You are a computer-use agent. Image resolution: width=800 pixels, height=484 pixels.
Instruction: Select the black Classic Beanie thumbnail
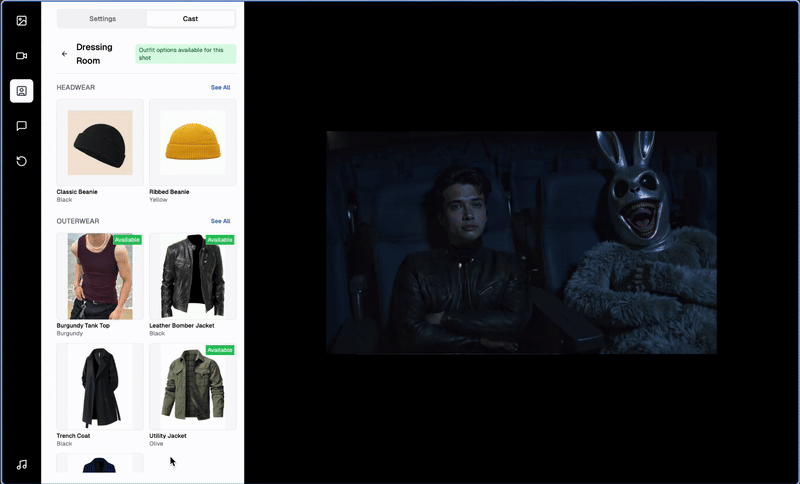click(100, 143)
